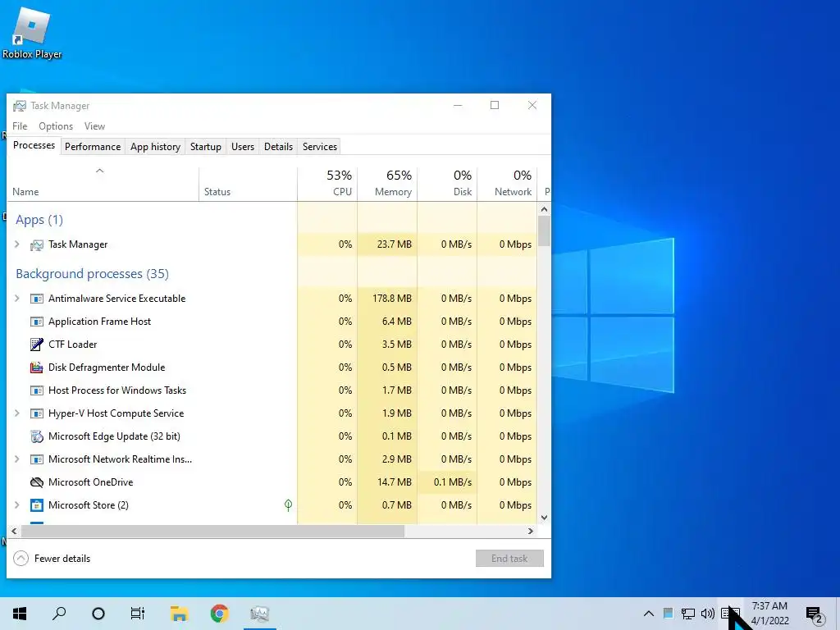Click the horizontal scrollbar left arrow
Image resolution: width=840 pixels, height=630 pixels.
coord(14,532)
